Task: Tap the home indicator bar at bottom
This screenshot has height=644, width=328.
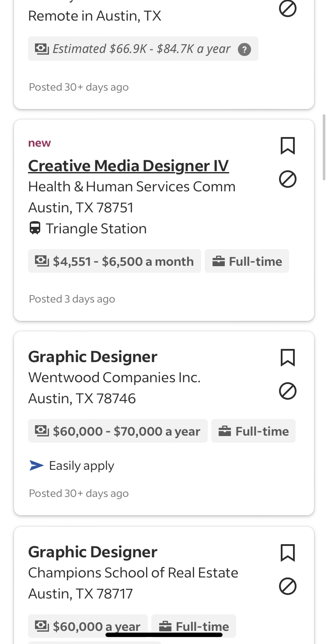Action: 164,634
